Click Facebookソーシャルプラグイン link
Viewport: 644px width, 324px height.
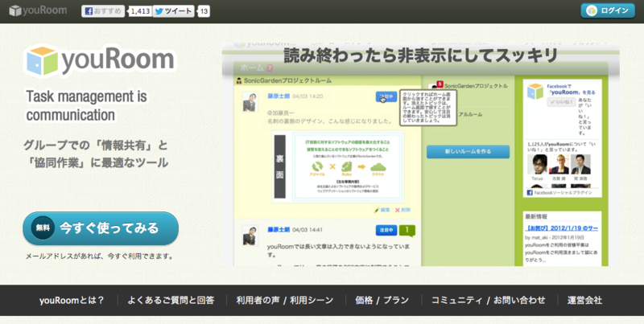pos(559,192)
